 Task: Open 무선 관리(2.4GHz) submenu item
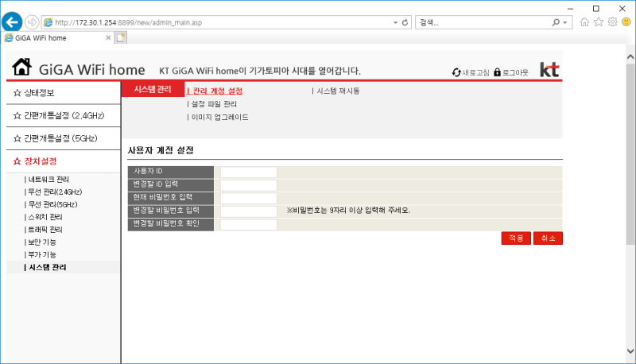(x=53, y=192)
